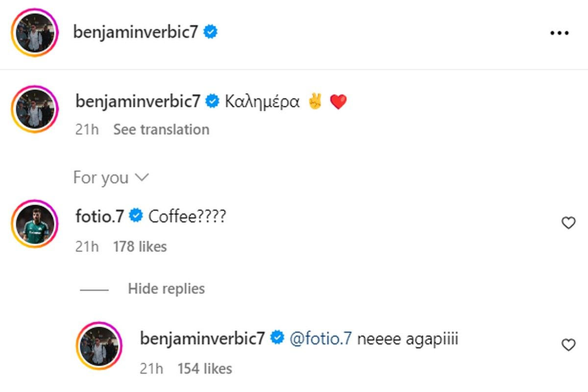
Task: View the "154 likes" list on the reply
Action: pyautogui.click(x=204, y=368)
